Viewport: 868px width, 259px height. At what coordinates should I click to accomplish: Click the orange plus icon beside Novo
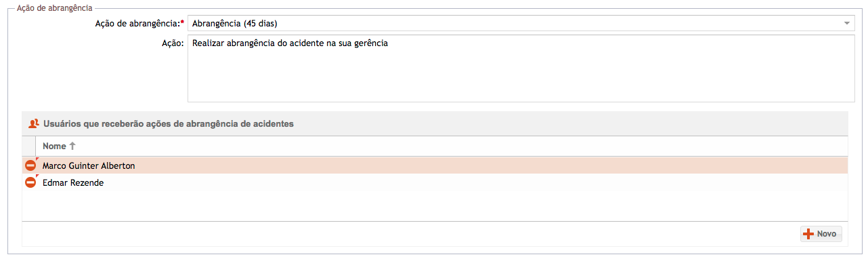[x=808, y=234]
